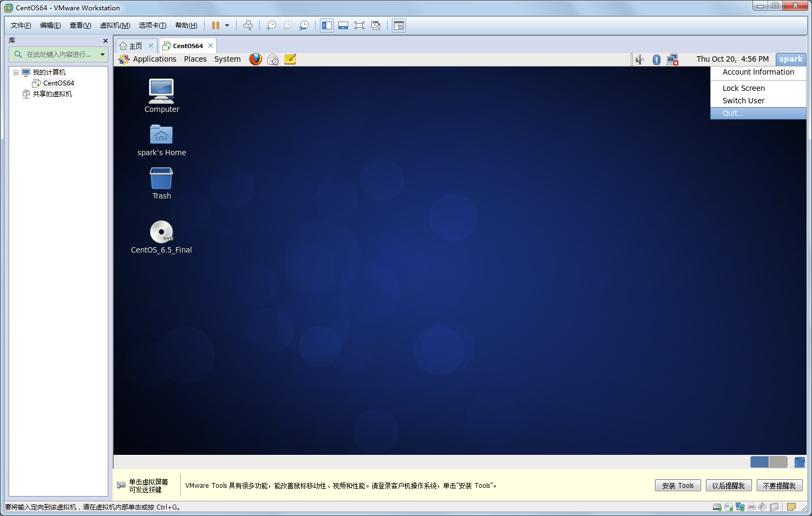Click the Thu Oct 20 clock applet

point(732,59)
